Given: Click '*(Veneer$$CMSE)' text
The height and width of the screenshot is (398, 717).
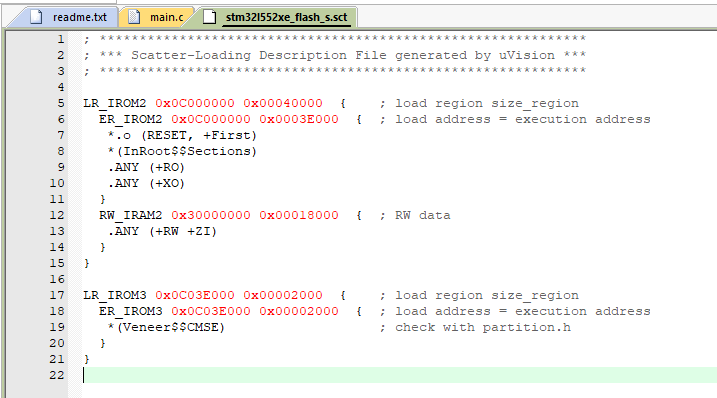Looking at the screenshot, I should (x=166, y=328).
